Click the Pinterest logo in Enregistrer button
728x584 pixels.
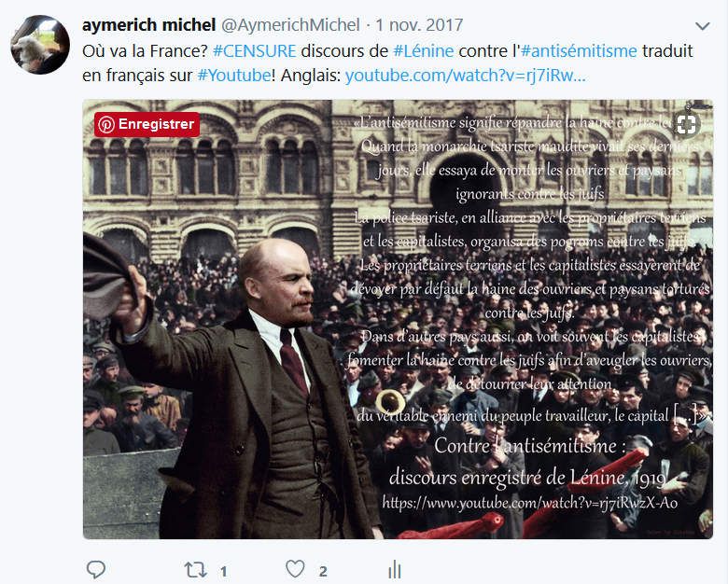(x=106, y=124)
